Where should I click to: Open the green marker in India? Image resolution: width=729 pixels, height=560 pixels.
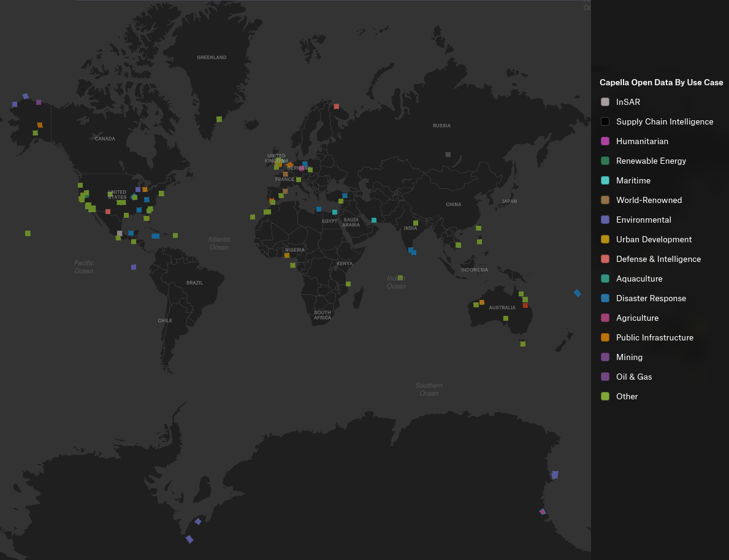click(415, 223)
